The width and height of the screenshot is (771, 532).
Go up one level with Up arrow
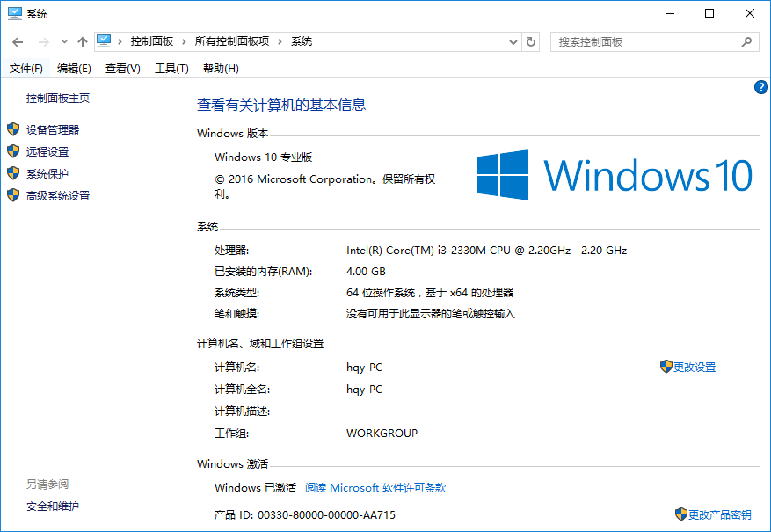point(83,42)
